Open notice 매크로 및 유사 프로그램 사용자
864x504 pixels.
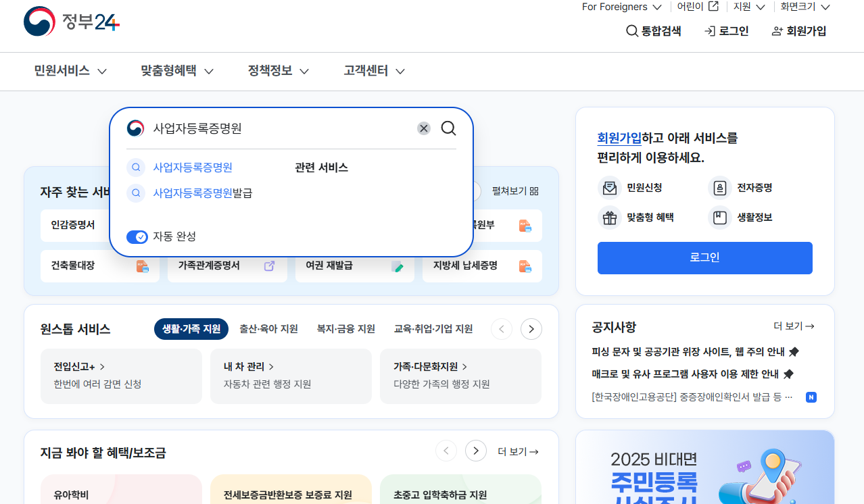(x=693, y=374)
